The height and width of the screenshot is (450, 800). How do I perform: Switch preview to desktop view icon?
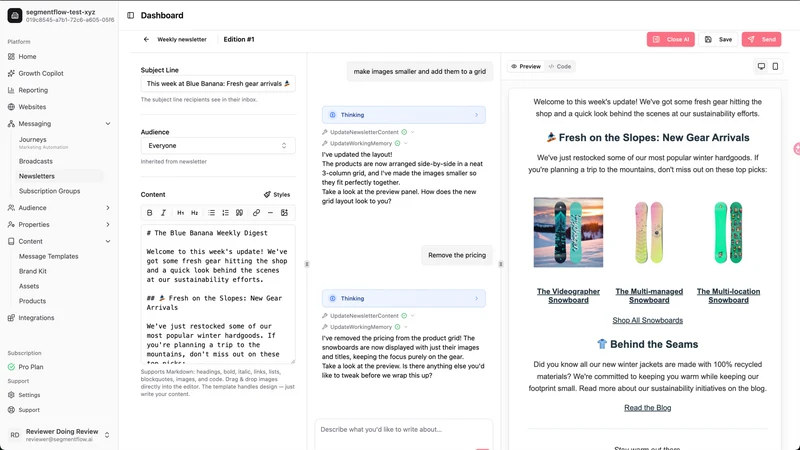tap(761, 66)
